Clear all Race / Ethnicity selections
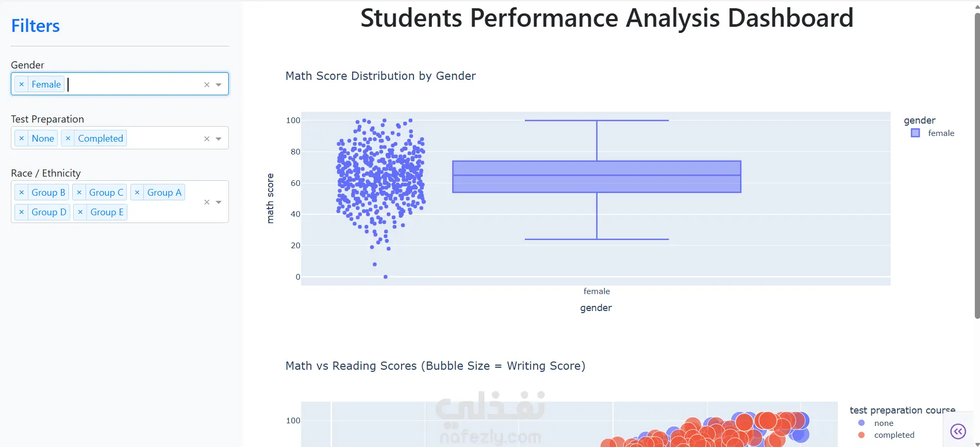980x447 pixels. coord(207,202)
